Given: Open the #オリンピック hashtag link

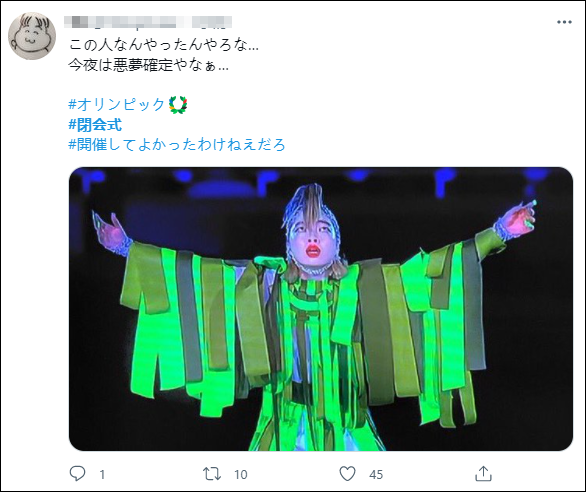Looking at the screenshot, I should click(x=116, y=104).
